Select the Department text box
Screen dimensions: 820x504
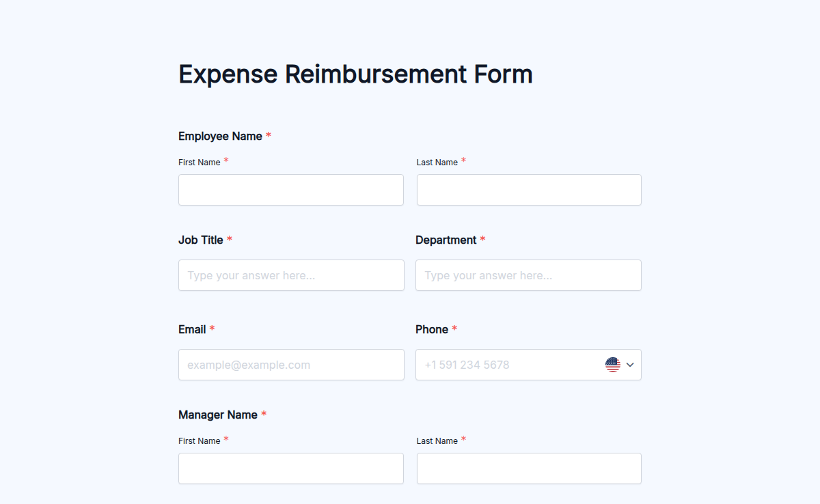tap(528, 275)
